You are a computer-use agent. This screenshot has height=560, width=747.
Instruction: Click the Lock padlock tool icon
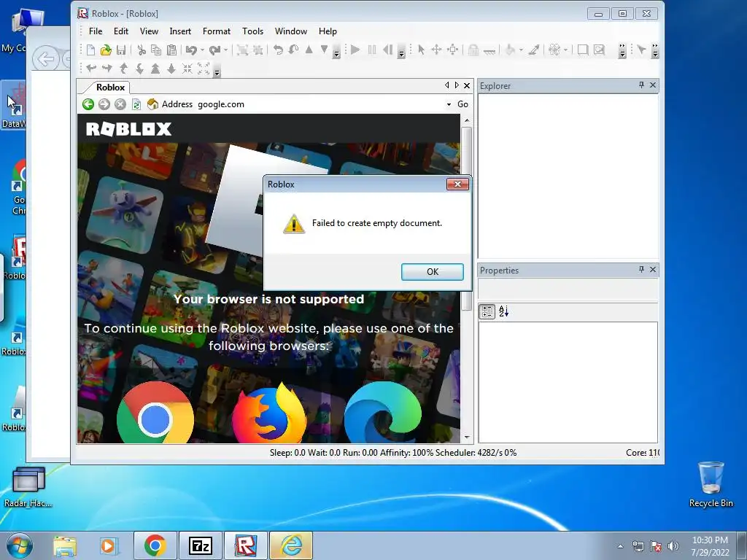pos(473,50)
